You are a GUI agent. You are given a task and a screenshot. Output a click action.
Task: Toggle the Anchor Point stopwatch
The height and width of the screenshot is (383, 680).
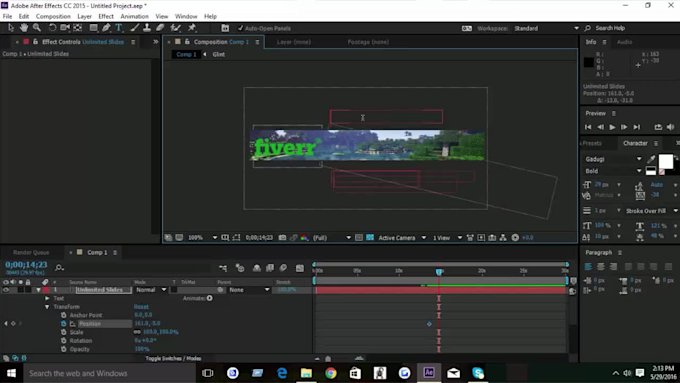[x=64, y=315]
